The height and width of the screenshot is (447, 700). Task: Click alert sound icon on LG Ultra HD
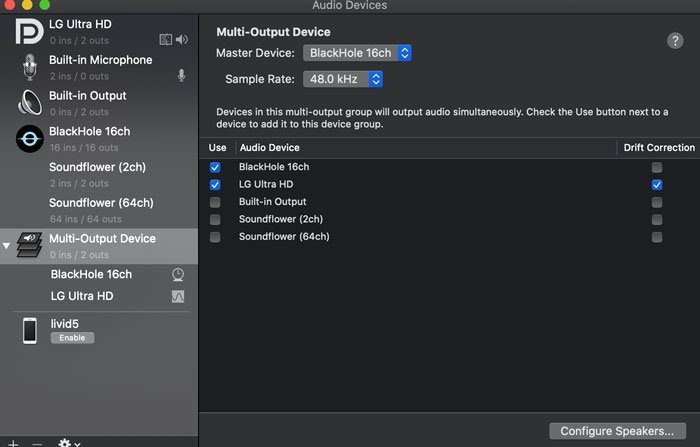[x=166, y=40]
